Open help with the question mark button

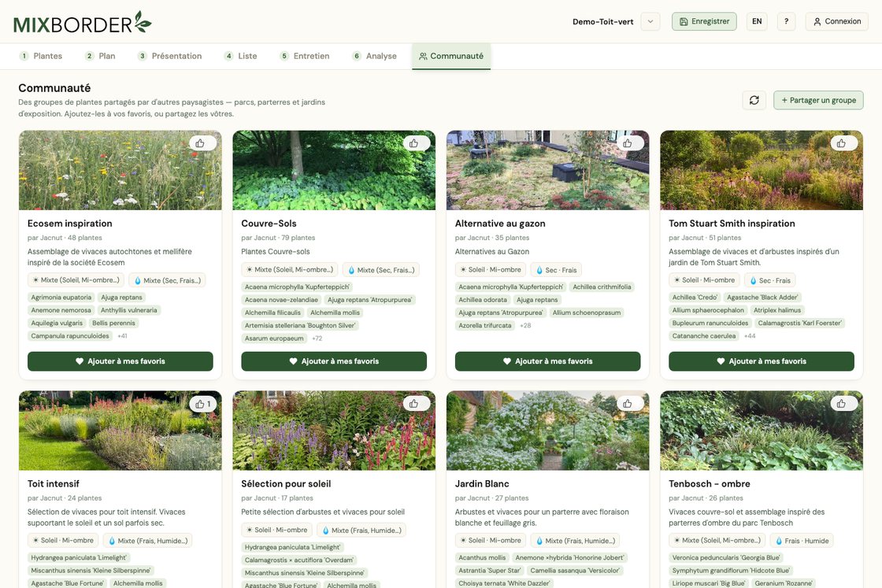787,21
